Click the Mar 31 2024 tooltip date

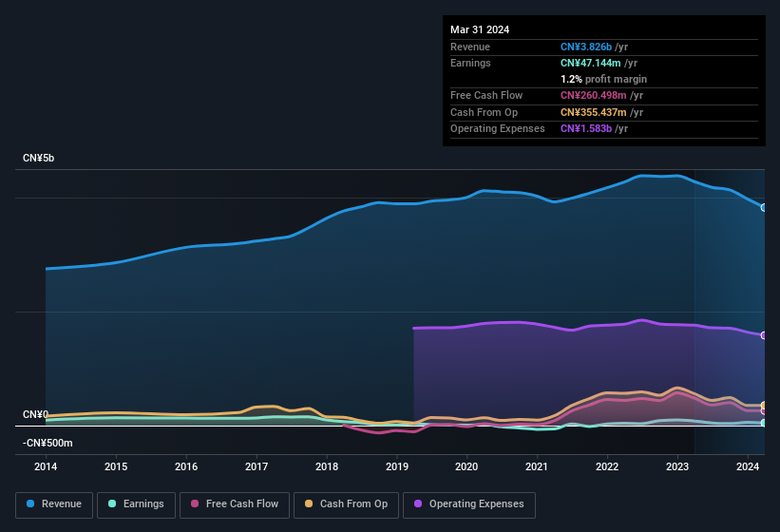(480, 29)
